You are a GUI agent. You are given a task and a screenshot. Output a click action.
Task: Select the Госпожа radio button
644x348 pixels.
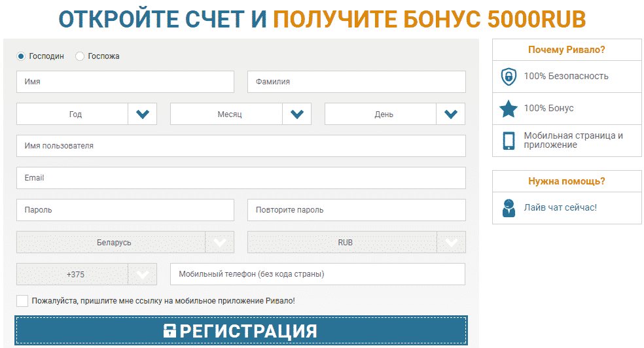point(80,56)
